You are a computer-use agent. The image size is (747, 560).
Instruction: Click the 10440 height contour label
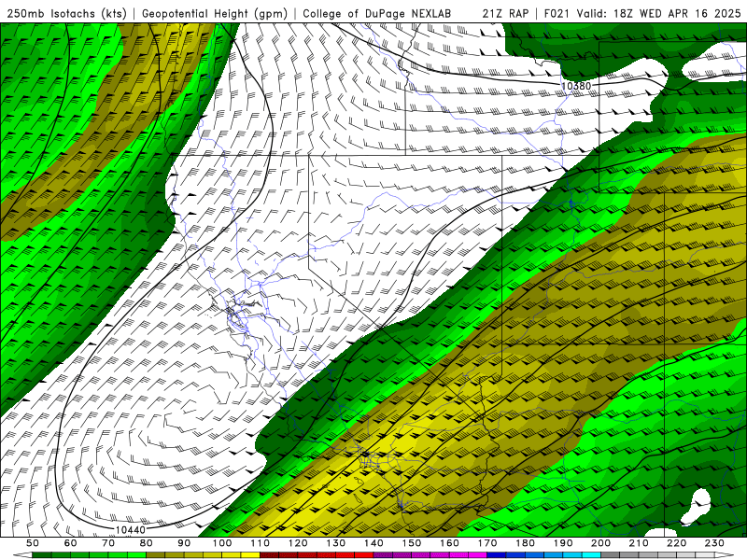tap(130, 529)
